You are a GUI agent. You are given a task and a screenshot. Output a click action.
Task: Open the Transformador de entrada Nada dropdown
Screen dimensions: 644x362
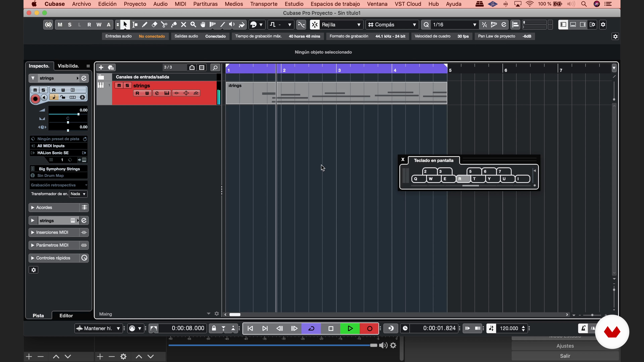(78, 194)
